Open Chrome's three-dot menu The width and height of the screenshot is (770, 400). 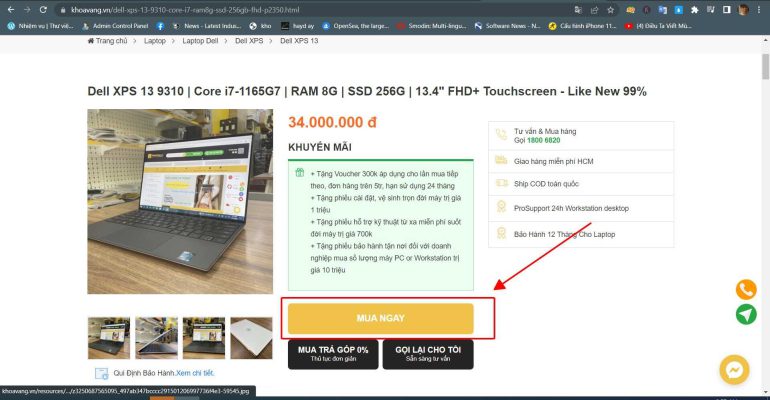(761, 10)
